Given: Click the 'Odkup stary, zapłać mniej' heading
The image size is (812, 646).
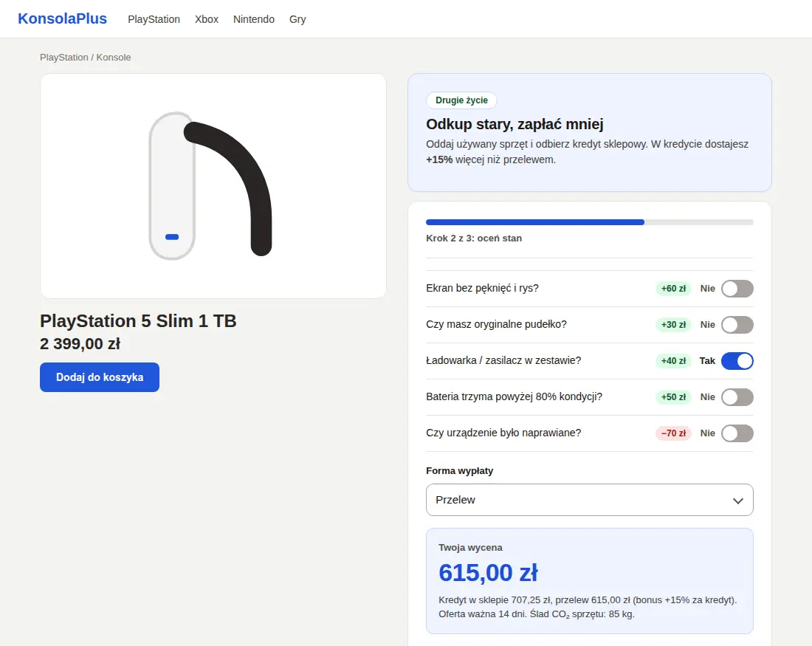Looking at the screenshot, I should click(x=515, y=124).
